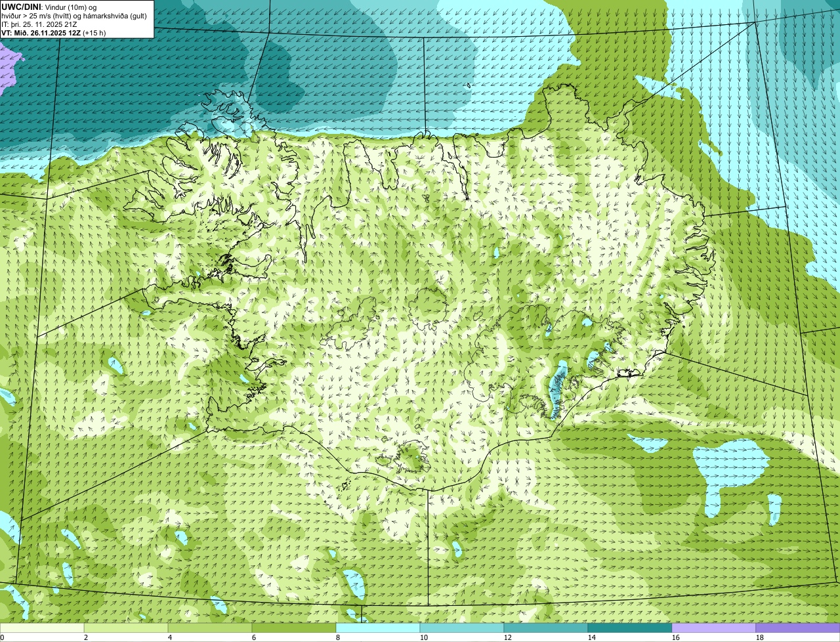Click the legend scale label "12"
Viewport: 840px width, 642px height.
pyautogui.click(x=508, y=637)
